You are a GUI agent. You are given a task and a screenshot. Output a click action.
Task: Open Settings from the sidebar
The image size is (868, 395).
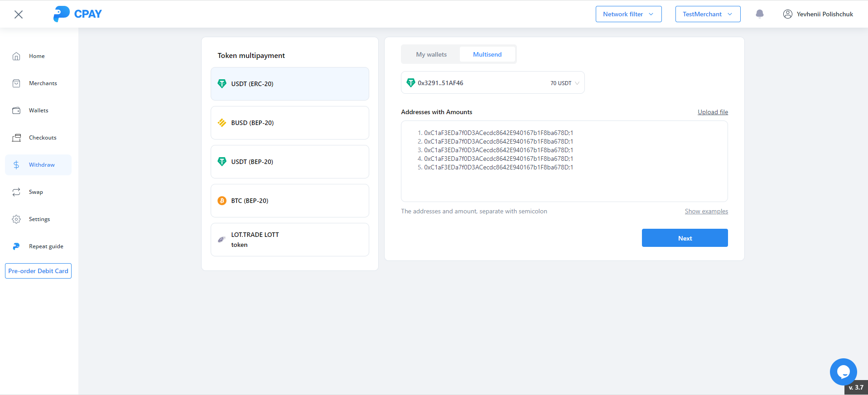39,219
